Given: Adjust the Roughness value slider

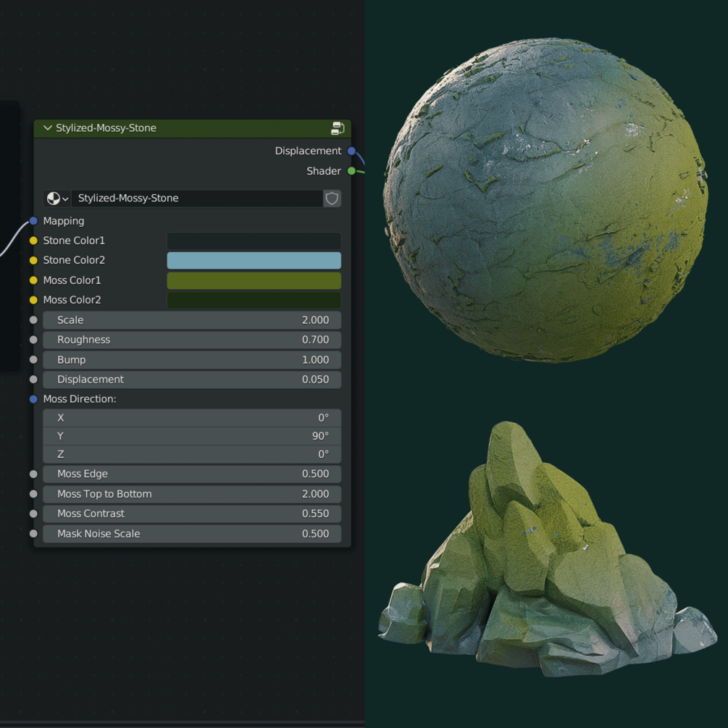Looking at the screenshot, I should [192, 339].
